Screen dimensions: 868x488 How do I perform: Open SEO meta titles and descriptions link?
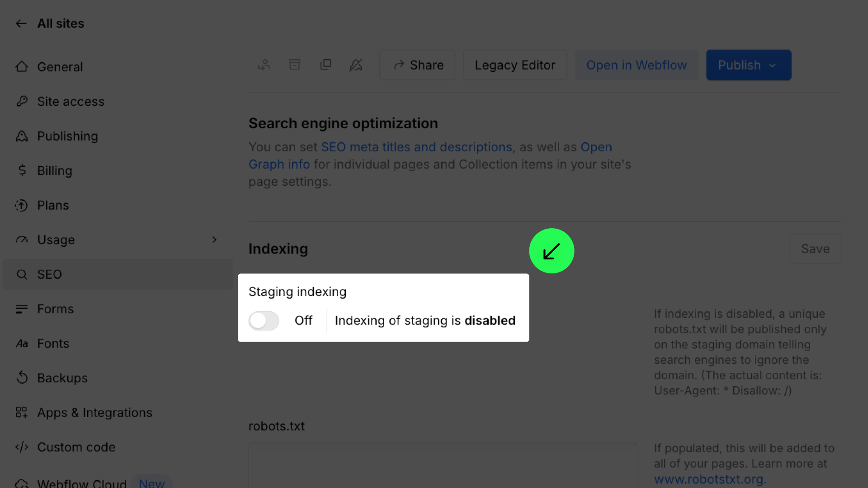[x=416, y=147]
